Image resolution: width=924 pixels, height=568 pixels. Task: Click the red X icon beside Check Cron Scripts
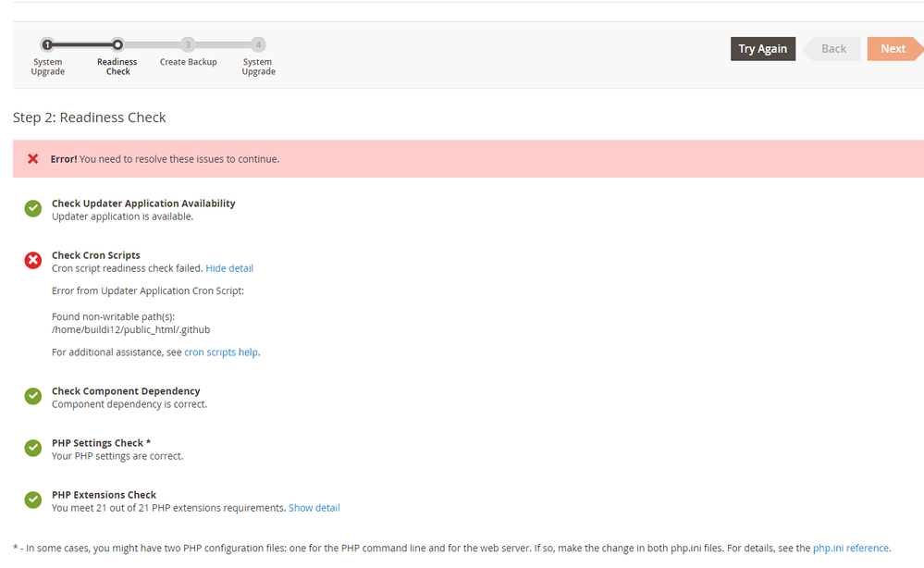click(33, 261)
